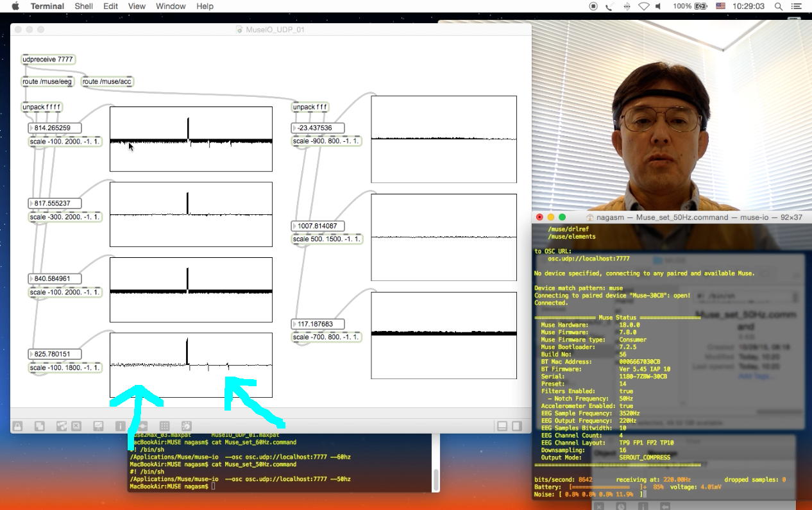Image resolution: width=812 pixels, height=510 pixels.
Task: Click the boxed X icon in patcher toolbar
Action: pos(76,426)
